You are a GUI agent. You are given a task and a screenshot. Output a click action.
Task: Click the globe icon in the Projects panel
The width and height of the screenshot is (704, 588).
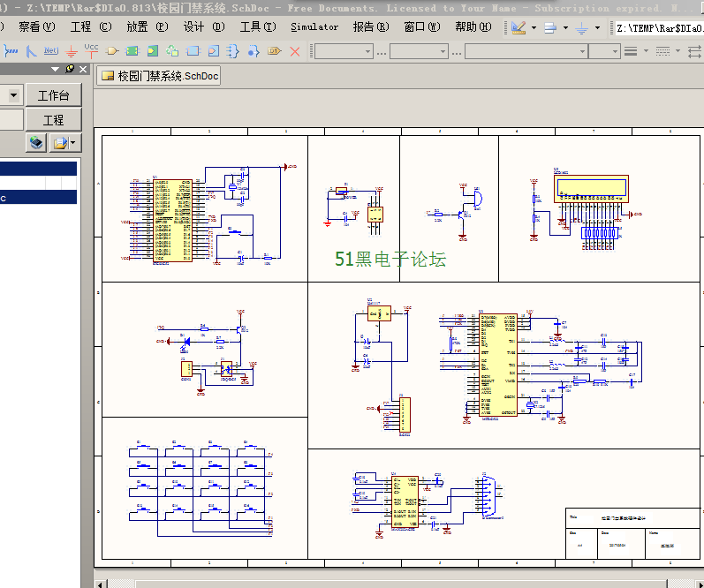point(36,142)
